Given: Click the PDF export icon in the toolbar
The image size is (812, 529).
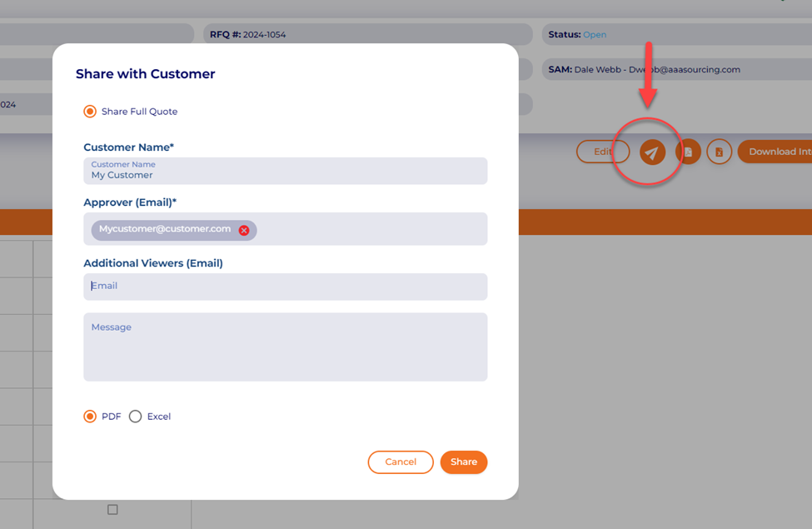Looking at the screenshot, I should pos(688,152).
